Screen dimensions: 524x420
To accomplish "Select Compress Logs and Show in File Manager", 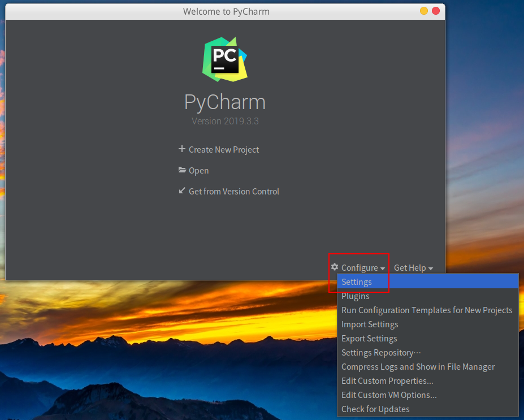I will tap(428, 366).
